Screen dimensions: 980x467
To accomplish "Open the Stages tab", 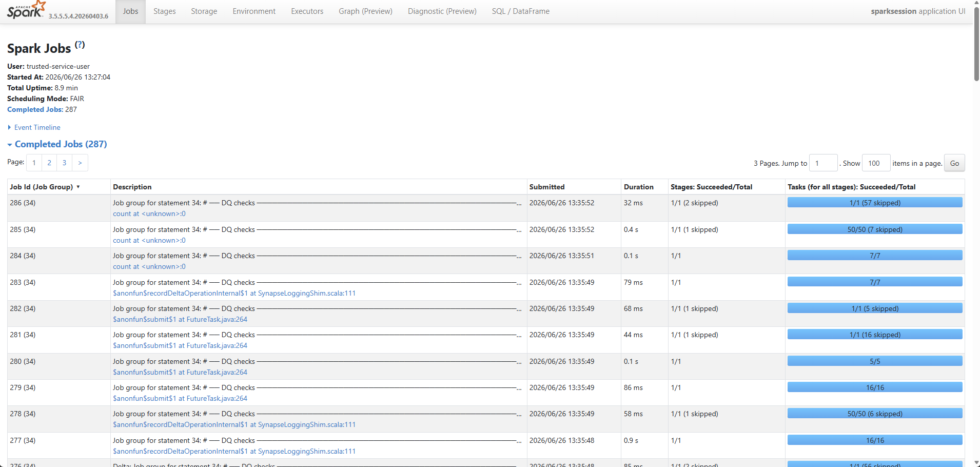I will [x=165, y=11].
